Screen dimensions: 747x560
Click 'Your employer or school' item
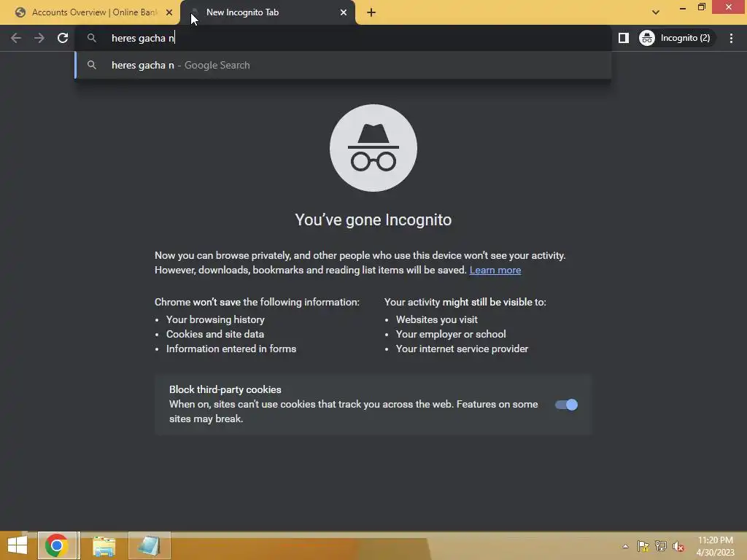451,334
